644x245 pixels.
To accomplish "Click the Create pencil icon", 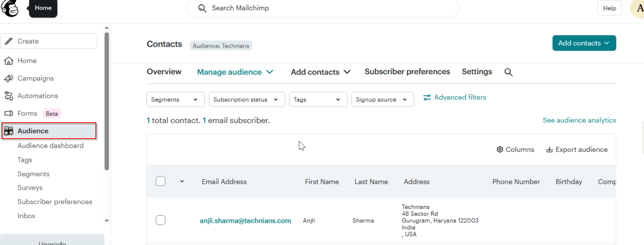I will 9,41.
